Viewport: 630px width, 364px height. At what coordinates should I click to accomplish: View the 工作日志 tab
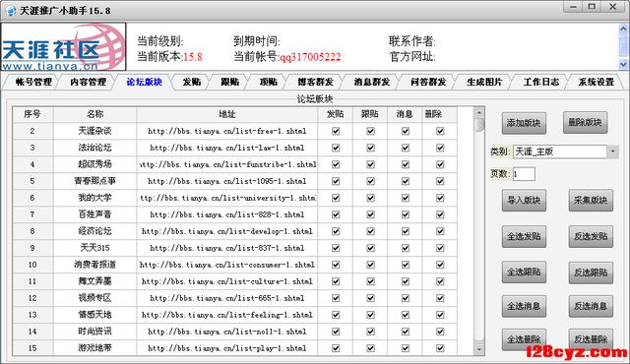click(x=540, y=82)
